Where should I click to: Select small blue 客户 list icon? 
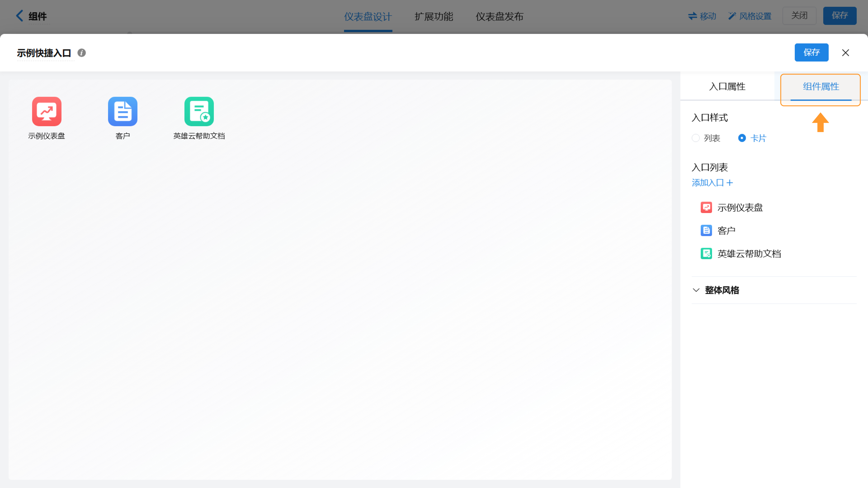click(706, 230)
